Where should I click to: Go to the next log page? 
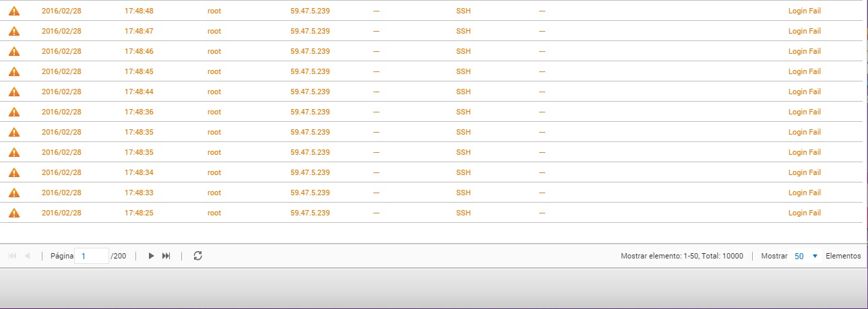click(x=151, y=256)
